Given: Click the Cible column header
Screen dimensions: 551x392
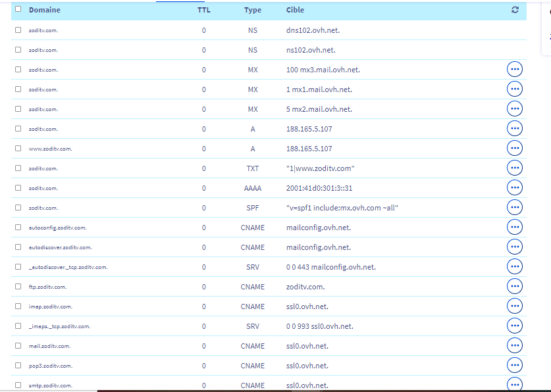Looking at the screenshot, I should click(296, 11).
